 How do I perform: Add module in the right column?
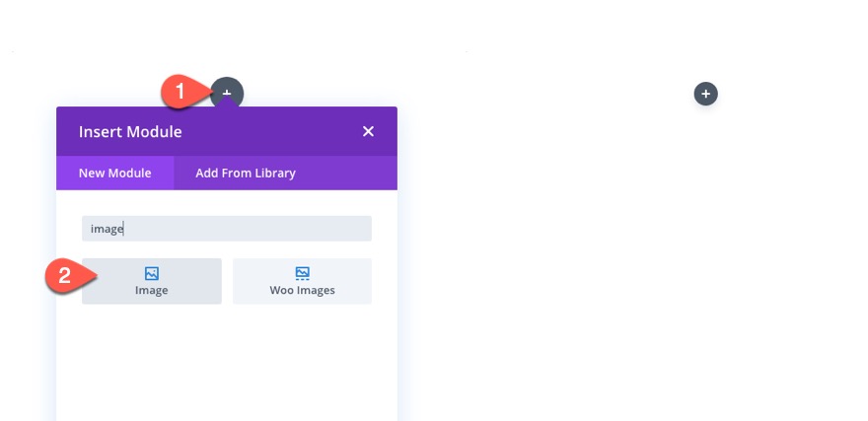point(706,94)
